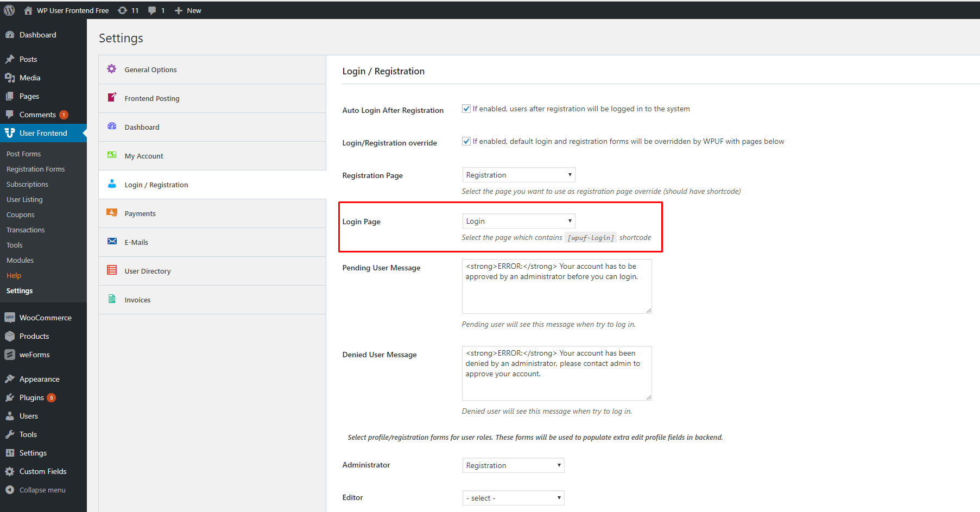
Task: Click the User Frontend logo icon
Action: 10,133
